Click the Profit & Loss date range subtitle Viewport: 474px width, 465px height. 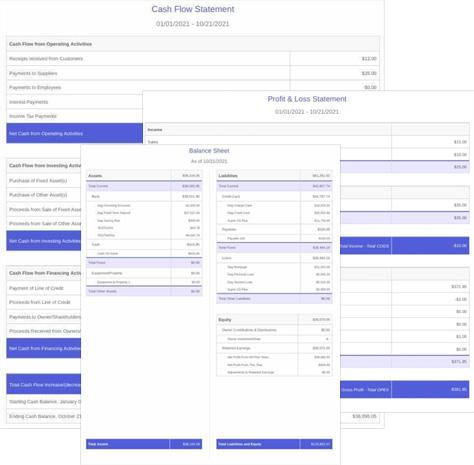tap(307, 112)
